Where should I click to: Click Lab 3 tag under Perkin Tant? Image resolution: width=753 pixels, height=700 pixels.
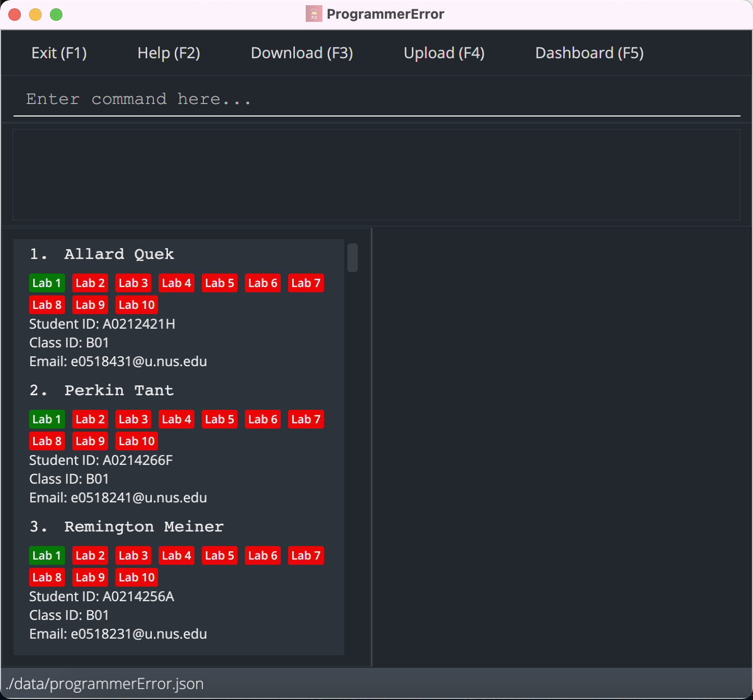(133, 419)
